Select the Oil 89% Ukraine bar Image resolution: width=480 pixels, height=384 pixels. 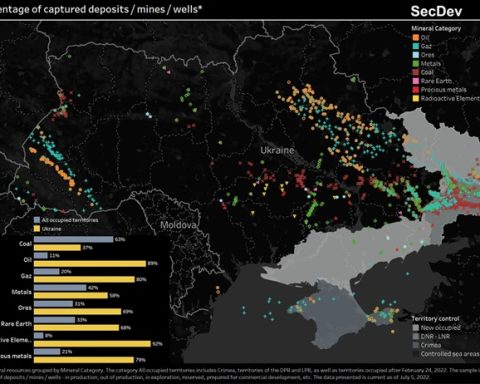[90, 264]
